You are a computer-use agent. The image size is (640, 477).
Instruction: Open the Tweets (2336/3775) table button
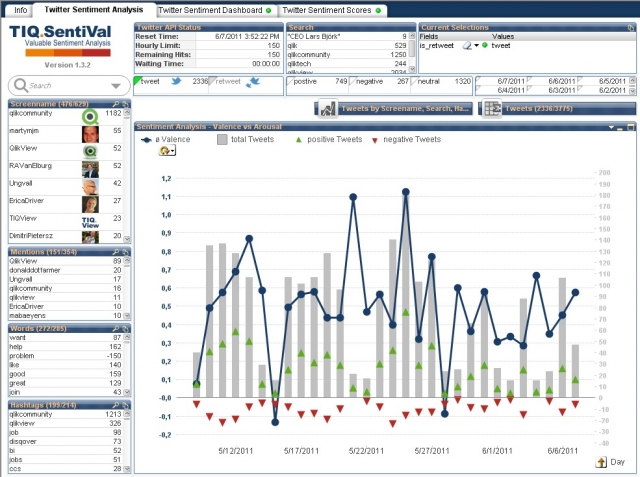(557, 109)
